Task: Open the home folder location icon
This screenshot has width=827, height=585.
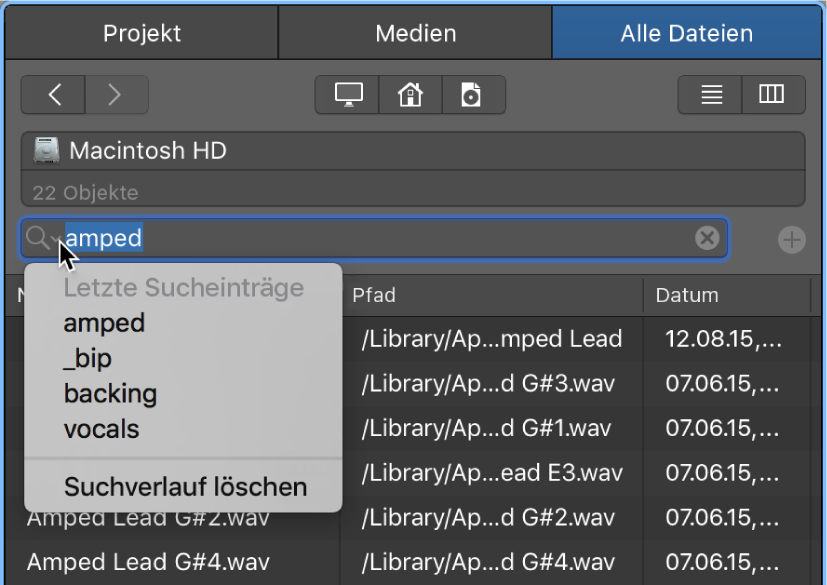Action: [x=410, y=94]
